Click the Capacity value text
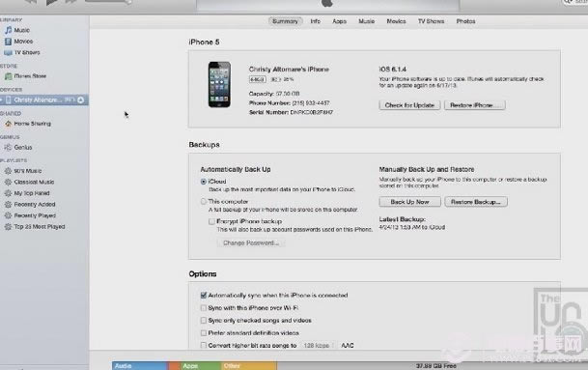Image resolution: width=588 pixels, height=370 pixels. [288, 94]
